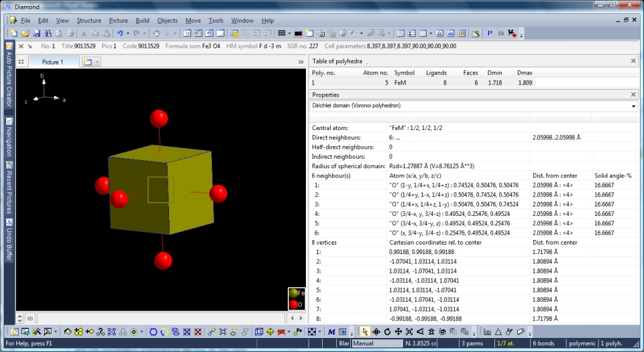This screenshot has height=352, width=644.
Task: Select the arrow pointer tool in bottom toolbar
Action: (x=365, y=331)
